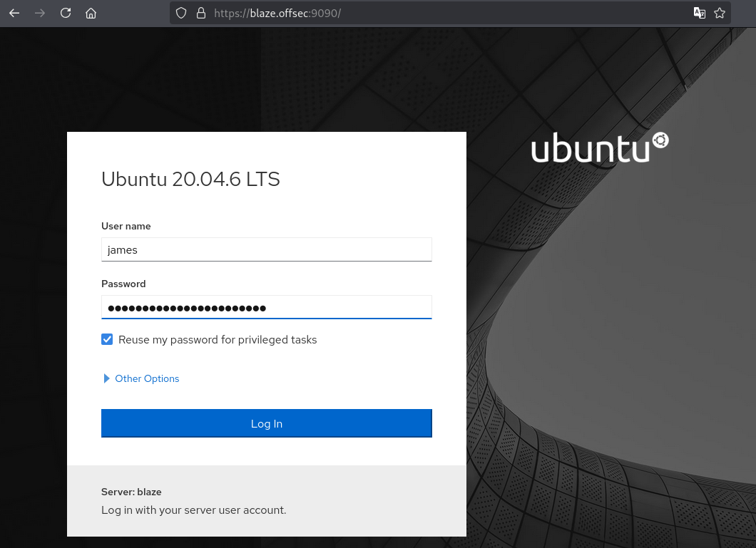756x548 pixels.
Task: Click the User name label
Action: (126, 227)
